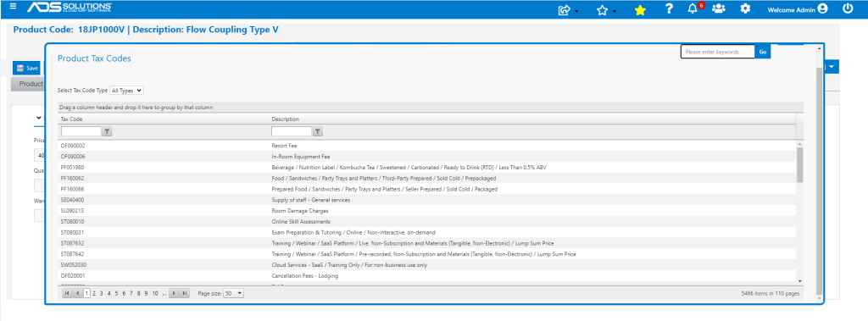
Task: Select tax code row SW052030
Action: point(427,265)
